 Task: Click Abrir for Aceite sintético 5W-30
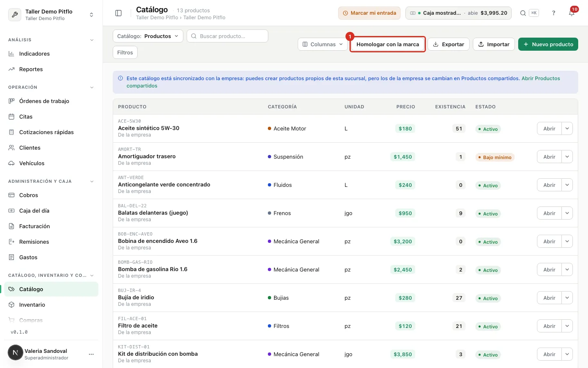(x=549, y=128)
